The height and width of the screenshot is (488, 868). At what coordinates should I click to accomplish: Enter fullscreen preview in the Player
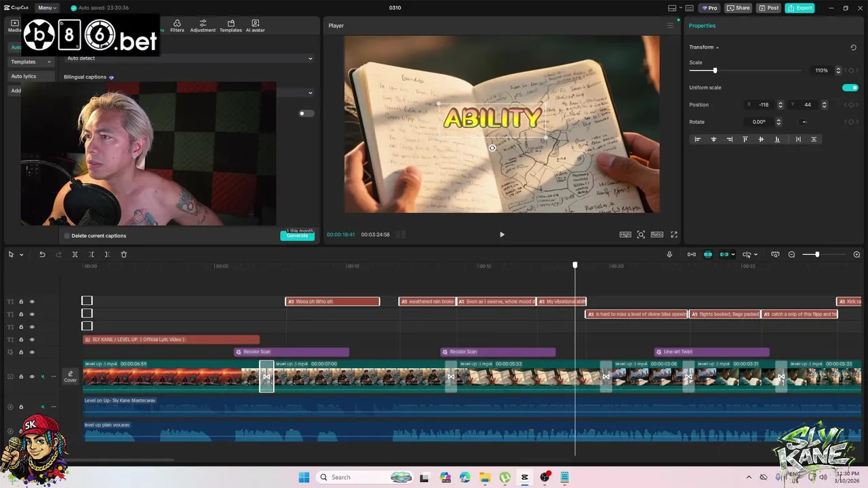click(x=674, y=235)
